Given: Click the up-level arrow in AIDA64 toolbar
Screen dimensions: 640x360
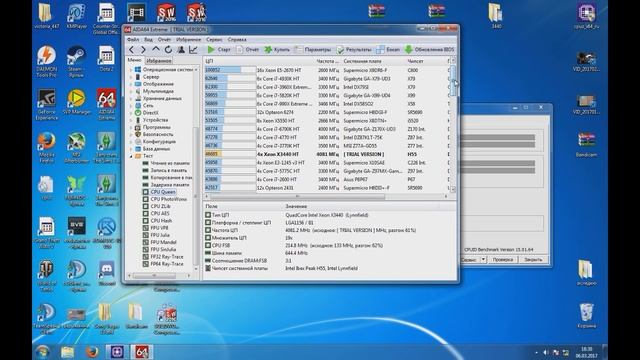Looking at the screenshot, I should 156,50.
